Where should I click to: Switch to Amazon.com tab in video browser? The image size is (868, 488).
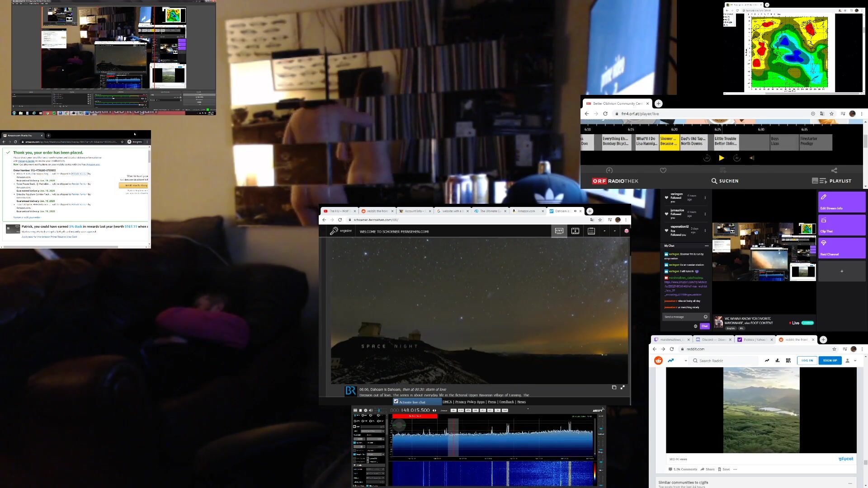tap(528, 211)
